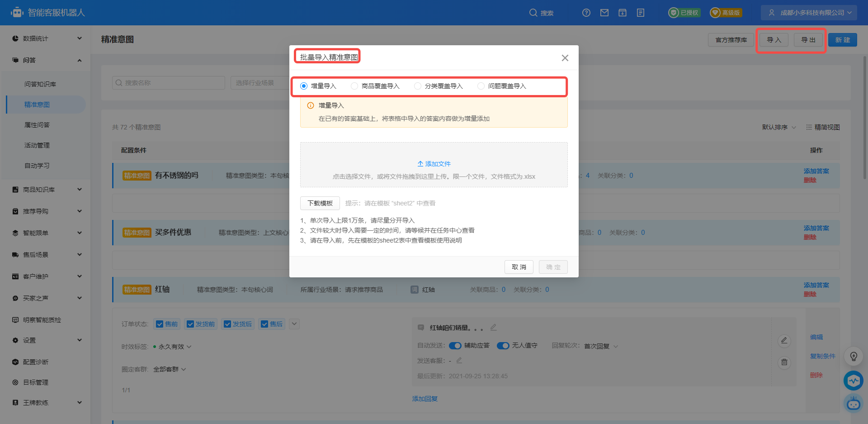Viewport: 868px width, 424px height.
Task: Expand the 数据统计 sidebar menu
Action: coord(80,38)
